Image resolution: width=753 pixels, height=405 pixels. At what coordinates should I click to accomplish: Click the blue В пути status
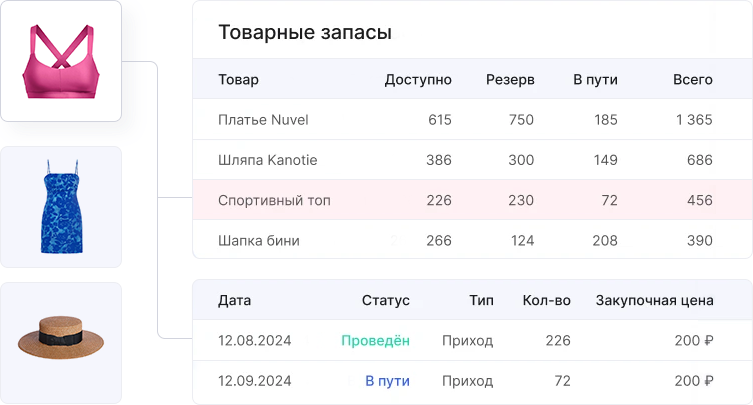coord(387,381)
